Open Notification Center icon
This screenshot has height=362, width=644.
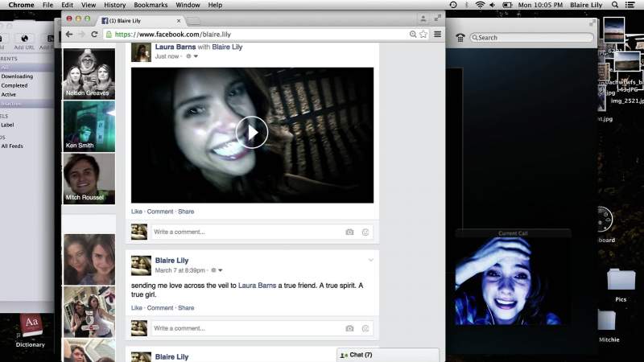(x=630, y=5)
